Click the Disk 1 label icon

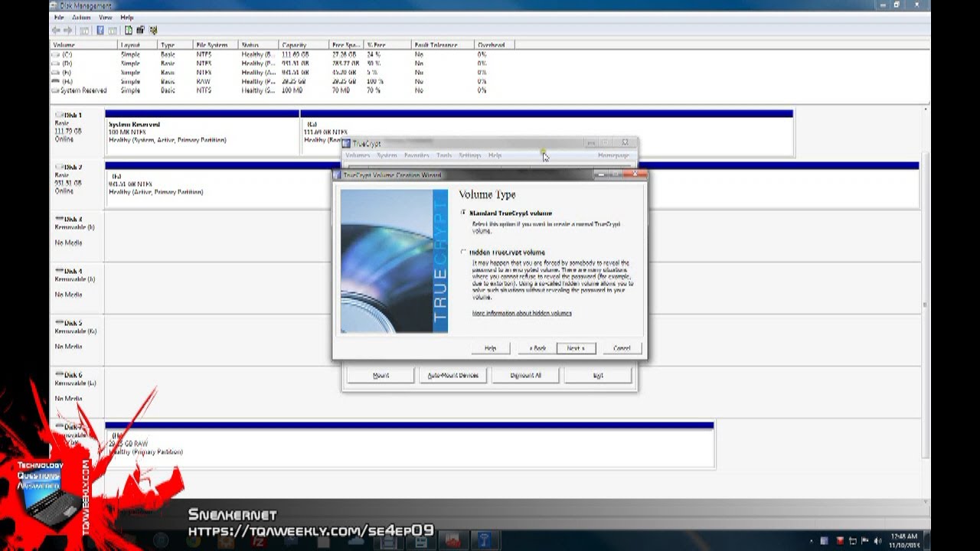(60, 115)
